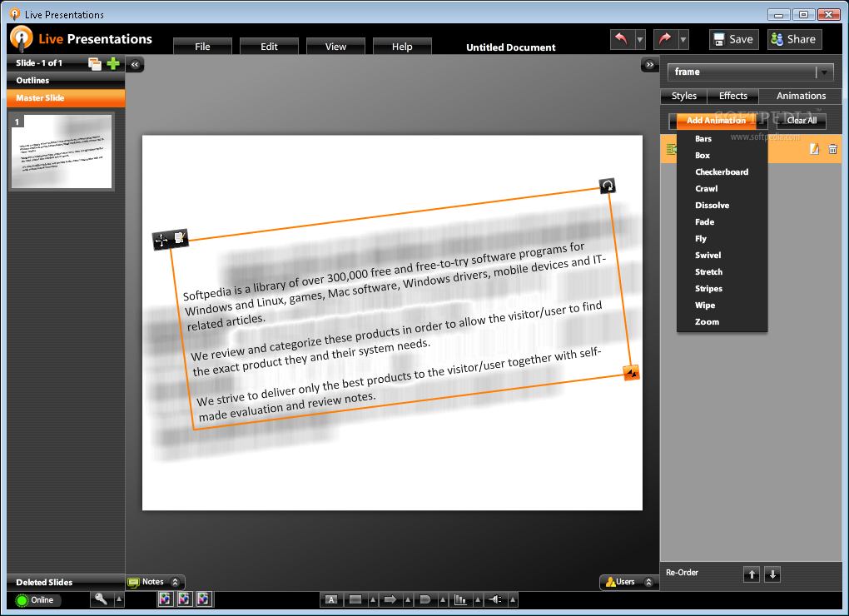The image size is (849, 616).
Task: Open the File menu
Action: pyautogui.click(x=202, y=47)
